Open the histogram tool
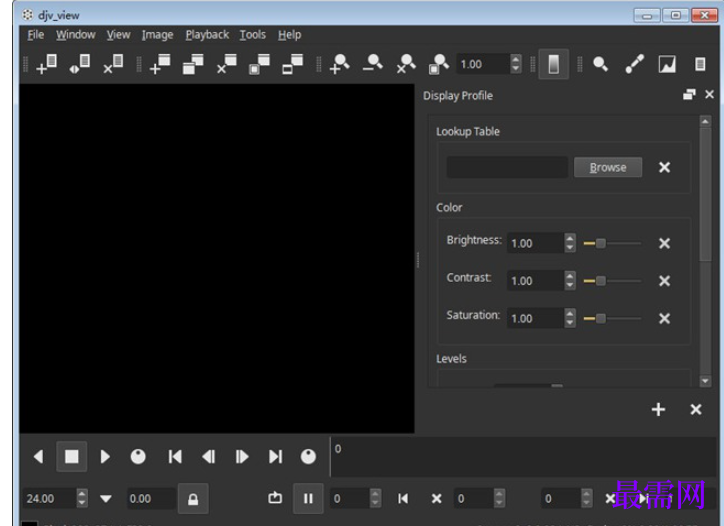The image size is (724, 526). pos(667,64)
